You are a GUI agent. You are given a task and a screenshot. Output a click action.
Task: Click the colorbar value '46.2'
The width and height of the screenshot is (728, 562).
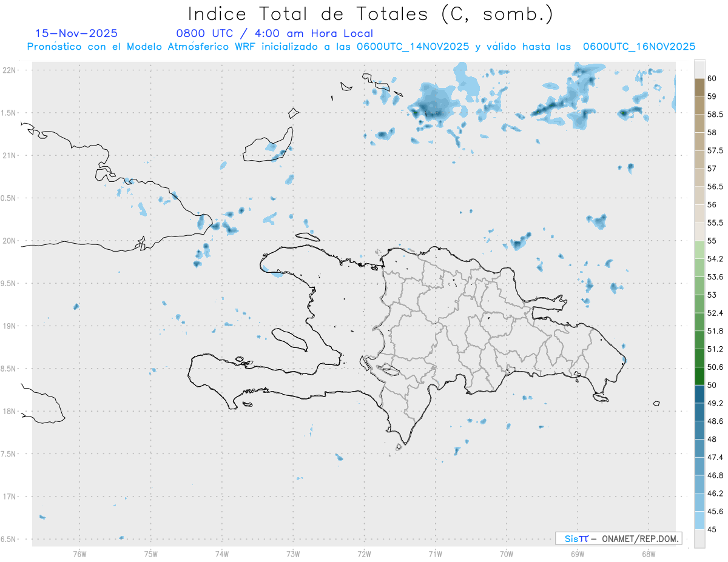(715, 493)
